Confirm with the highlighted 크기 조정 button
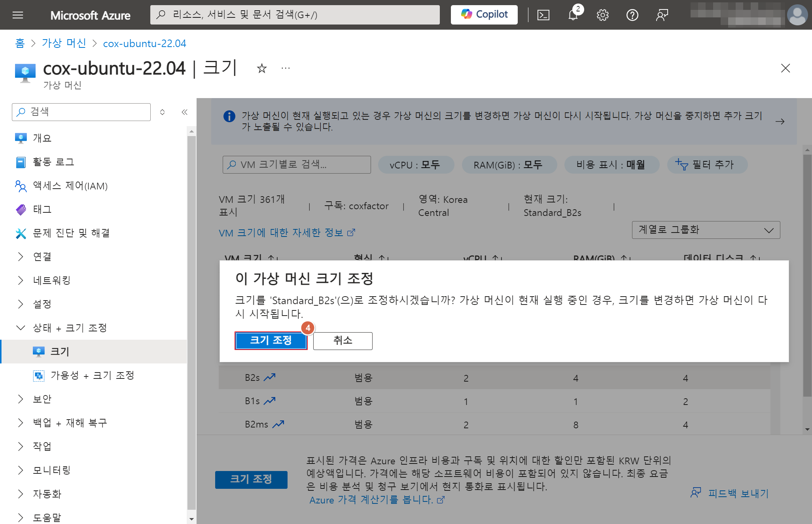Screen dimensions: 812x524 click(x=271, y=341)
